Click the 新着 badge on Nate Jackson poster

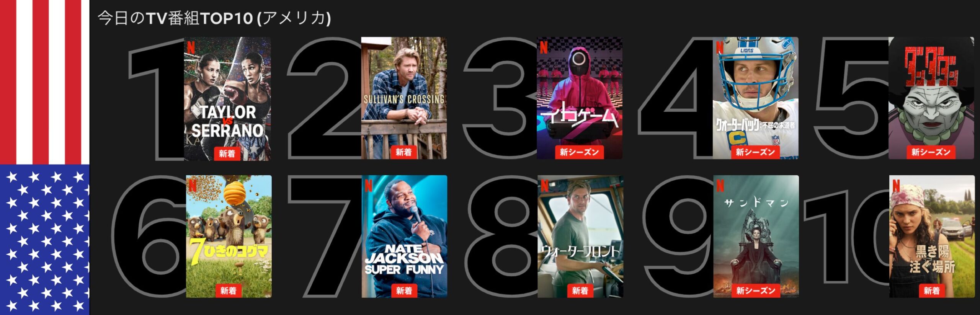point(404,291)
